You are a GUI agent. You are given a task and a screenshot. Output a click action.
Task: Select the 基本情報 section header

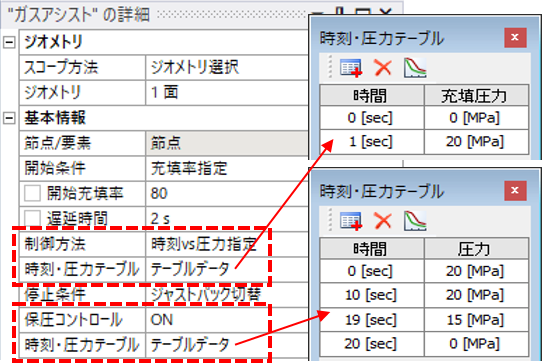[55, 118]
